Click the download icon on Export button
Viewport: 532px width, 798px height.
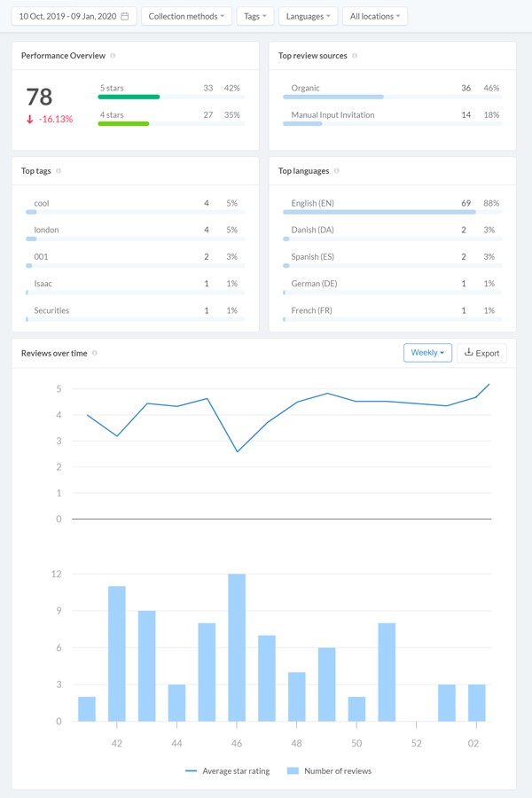coord(469,352)
